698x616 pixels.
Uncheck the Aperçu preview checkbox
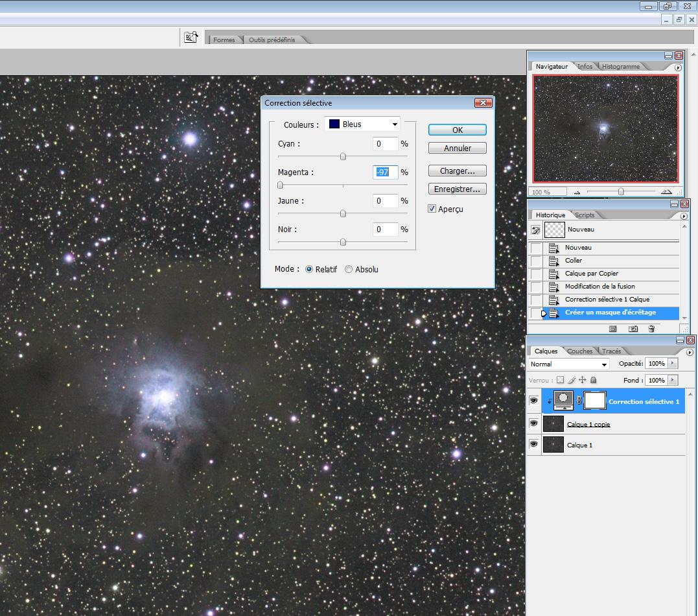pos(432,209)
